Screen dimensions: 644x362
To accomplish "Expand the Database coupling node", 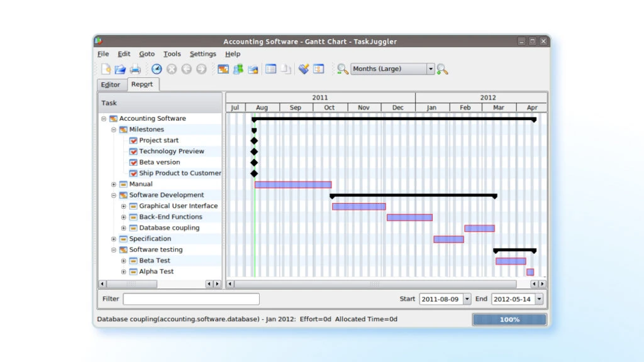I will [x=124, y=228].
